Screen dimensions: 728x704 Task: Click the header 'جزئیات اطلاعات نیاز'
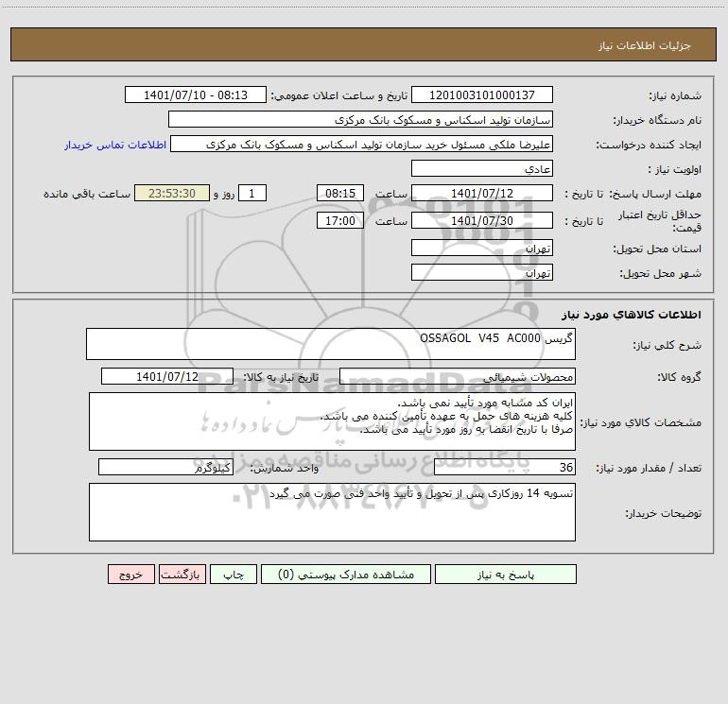[645, 45]
